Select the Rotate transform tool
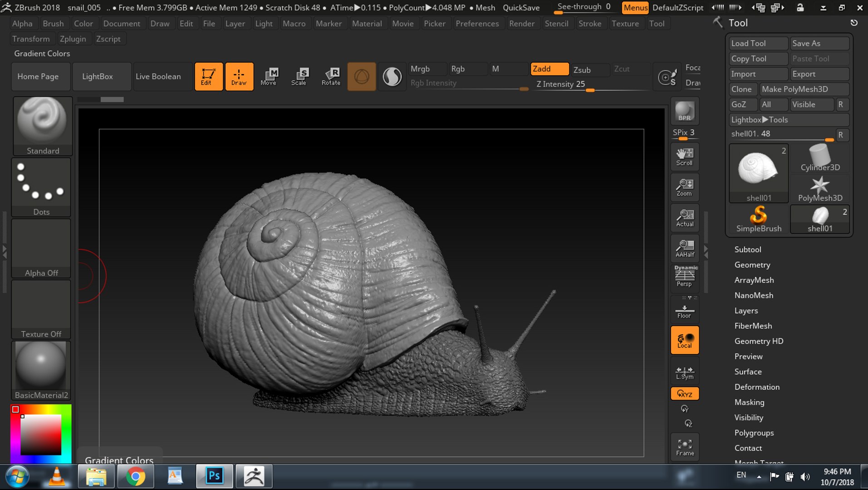868x490 pixels. coord(331,77)
